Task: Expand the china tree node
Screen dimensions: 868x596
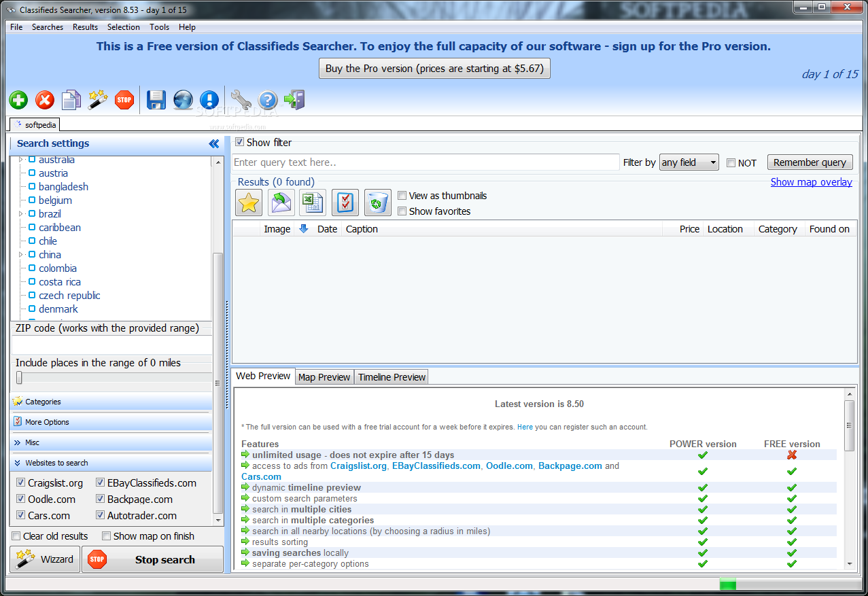Action: 21,255
